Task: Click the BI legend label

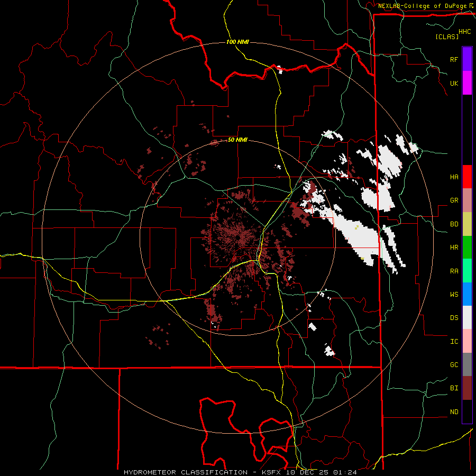Action: (x=454, y=388)
